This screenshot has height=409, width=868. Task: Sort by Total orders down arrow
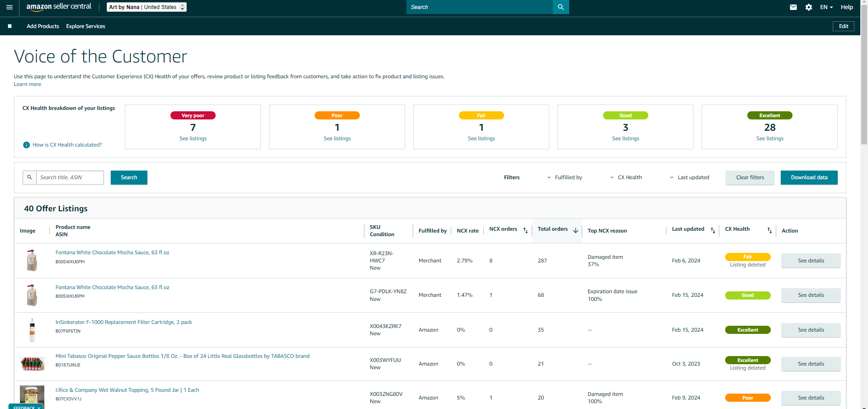[576, 230]
